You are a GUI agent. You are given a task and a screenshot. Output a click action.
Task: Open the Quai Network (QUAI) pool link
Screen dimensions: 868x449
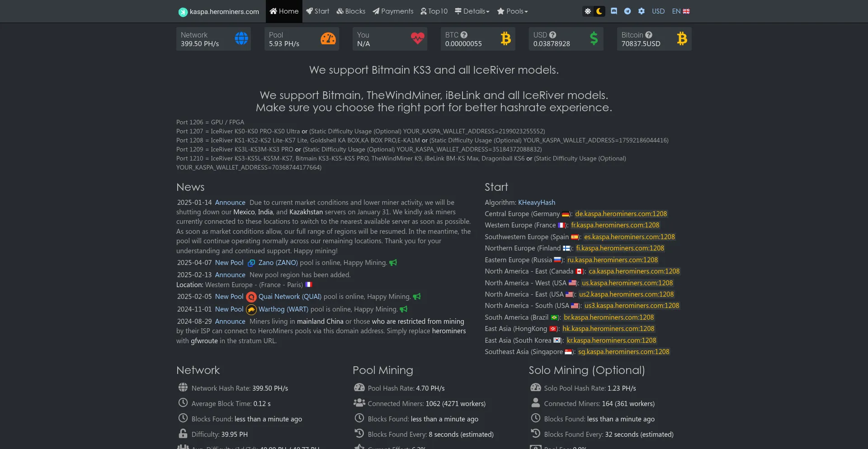click(x=290, y=297)
